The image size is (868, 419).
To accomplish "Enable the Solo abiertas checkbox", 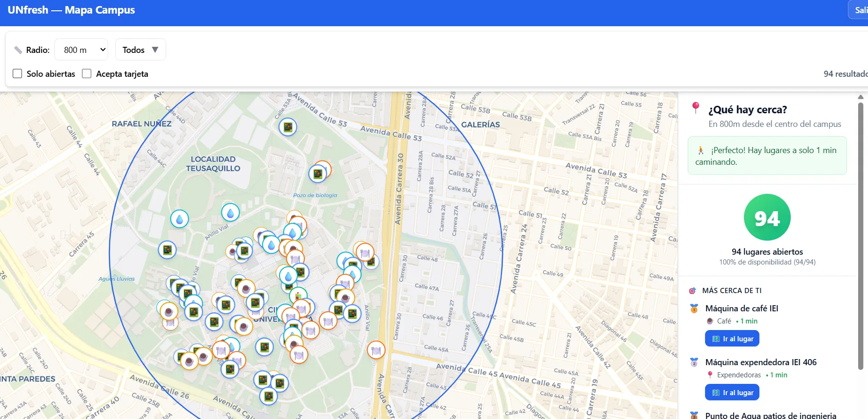I will [17, 74].
